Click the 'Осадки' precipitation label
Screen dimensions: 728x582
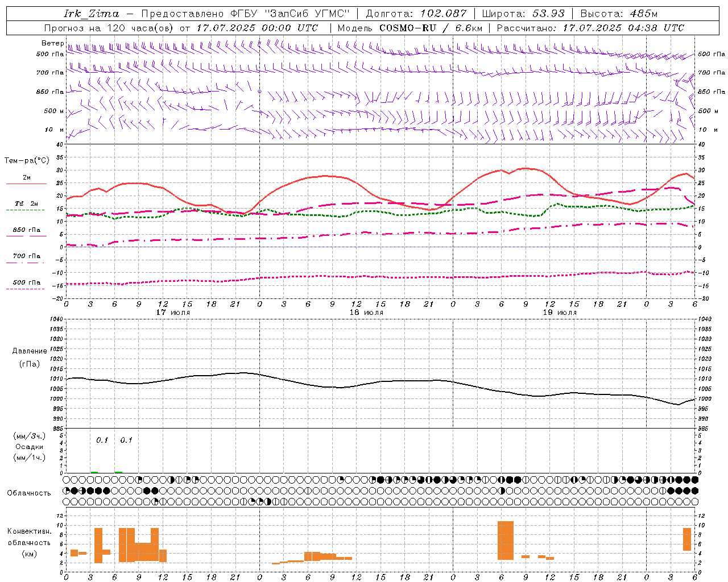(x=29, y=447)
